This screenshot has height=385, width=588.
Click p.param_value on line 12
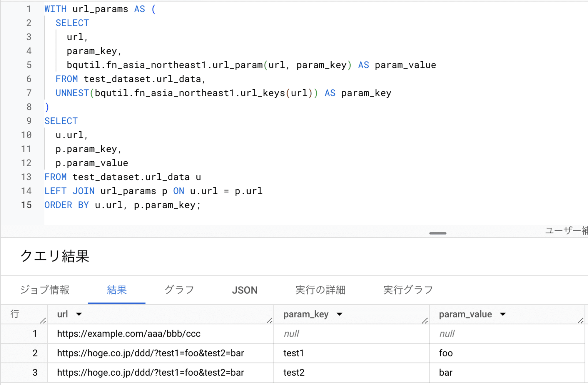pyautogui.click(x=92, y=163)
